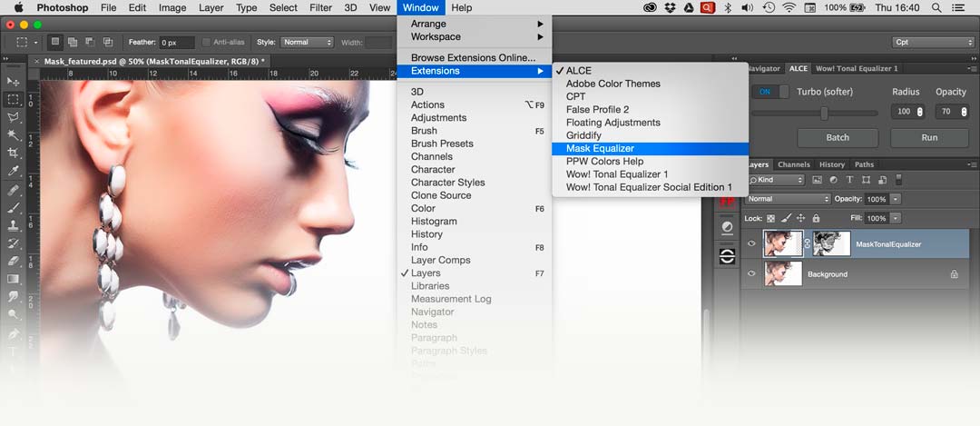Adjust the ALCE Radius stepper
The image size is (980, 426).
pyautogui.click(x=919, y=112)
